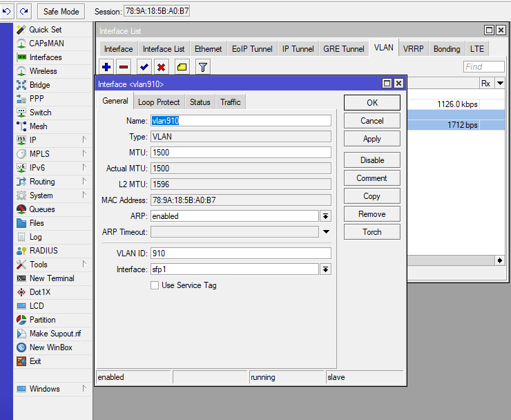Click the blue checkmark Enable icon
The width and height of the screenshot is (511, 420).
tap(144, 67)
